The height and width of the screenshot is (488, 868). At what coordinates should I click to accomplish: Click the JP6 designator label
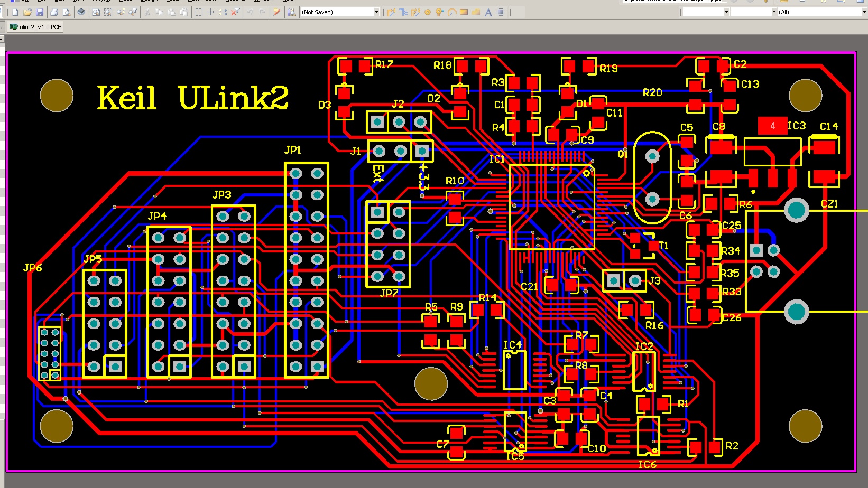[32, 268]
